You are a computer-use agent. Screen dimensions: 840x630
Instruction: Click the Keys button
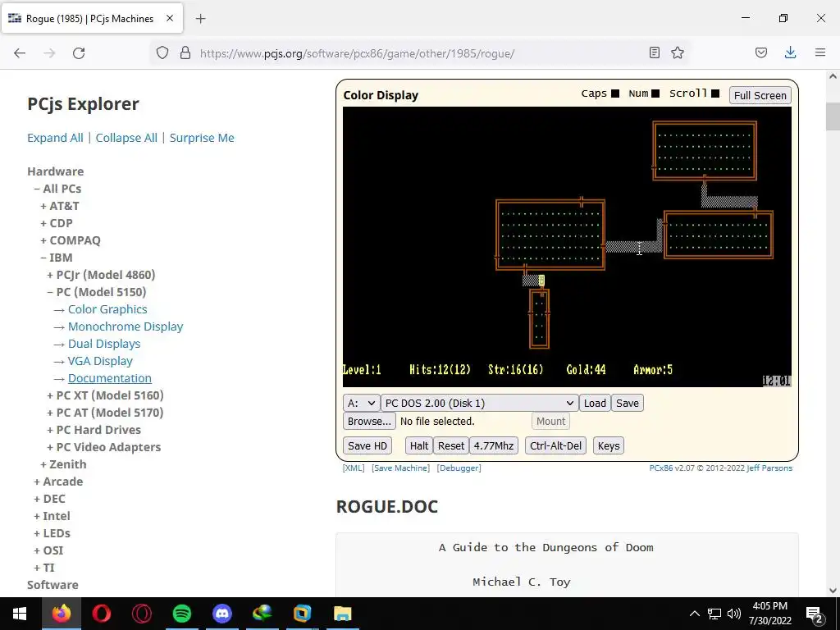pyautogui.click(x=609, y=445)
